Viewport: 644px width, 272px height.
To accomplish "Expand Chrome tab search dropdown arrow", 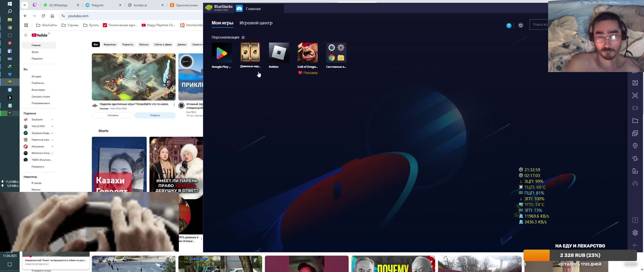I will coord(24,5).
